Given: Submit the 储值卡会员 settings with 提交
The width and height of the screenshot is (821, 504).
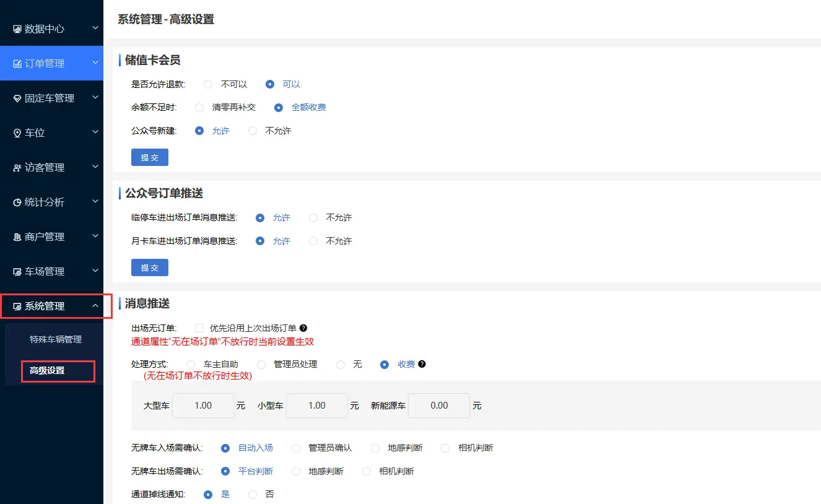Looking at the screenshot, I should (150, 157).
